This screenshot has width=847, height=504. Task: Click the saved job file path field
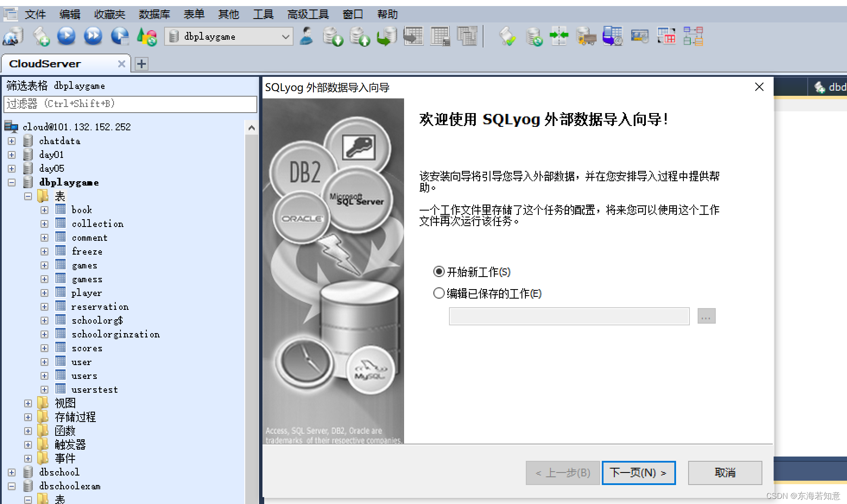[569, 316]
